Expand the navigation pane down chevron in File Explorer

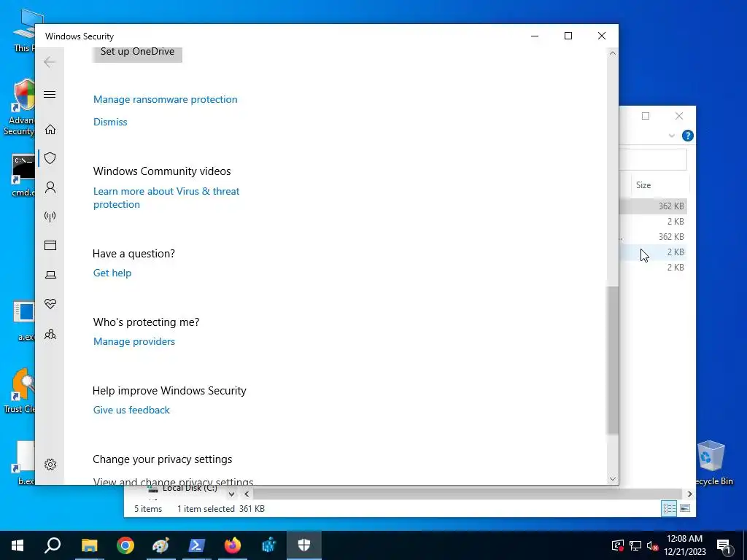[x=231, y=494]
